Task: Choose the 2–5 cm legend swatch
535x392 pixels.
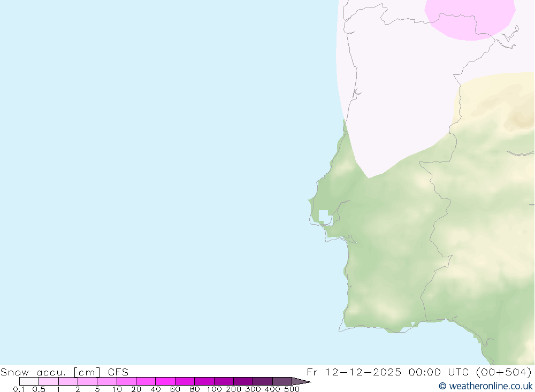Action: [x=87, y=381]
